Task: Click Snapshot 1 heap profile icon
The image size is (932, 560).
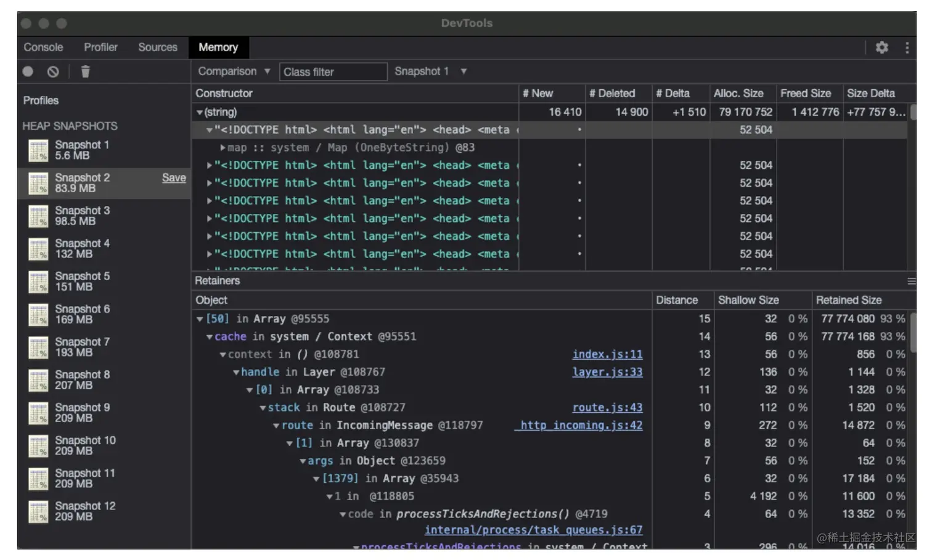Action: coord(38,150)
